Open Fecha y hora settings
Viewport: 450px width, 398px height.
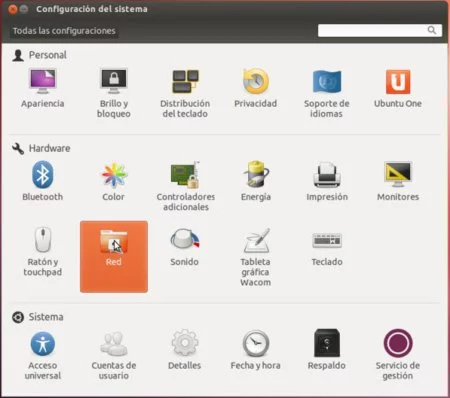[256, 350]
